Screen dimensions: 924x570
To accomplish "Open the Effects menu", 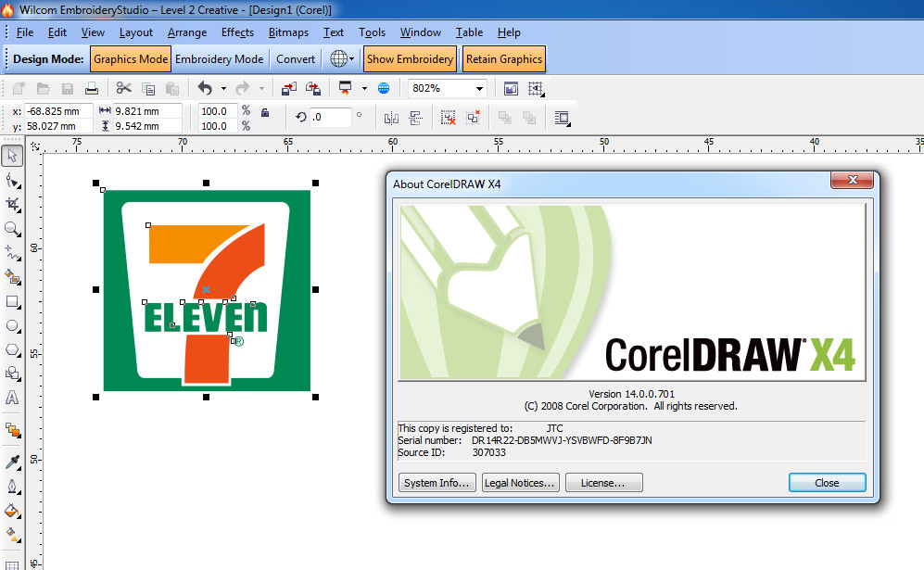I will 237,32.
